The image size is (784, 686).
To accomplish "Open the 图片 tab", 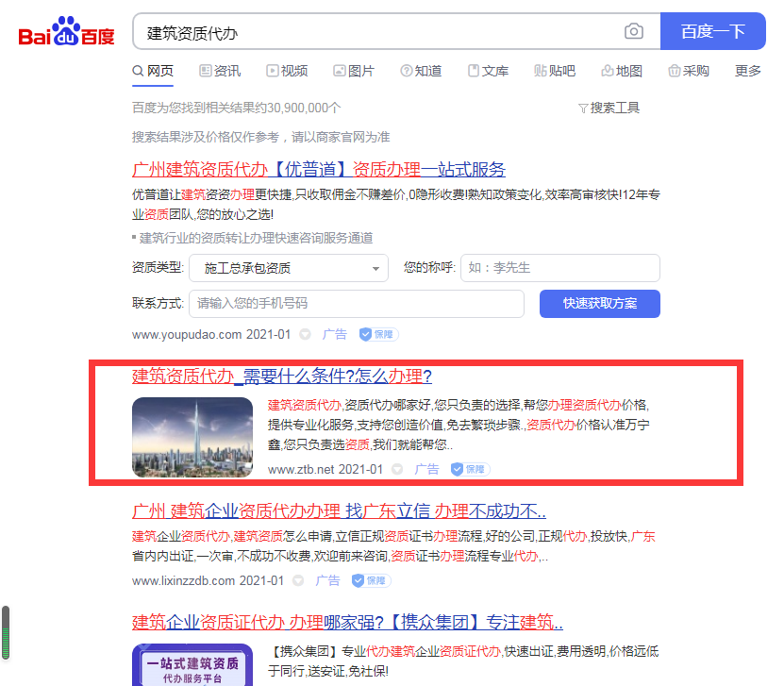I will [354, 71].
